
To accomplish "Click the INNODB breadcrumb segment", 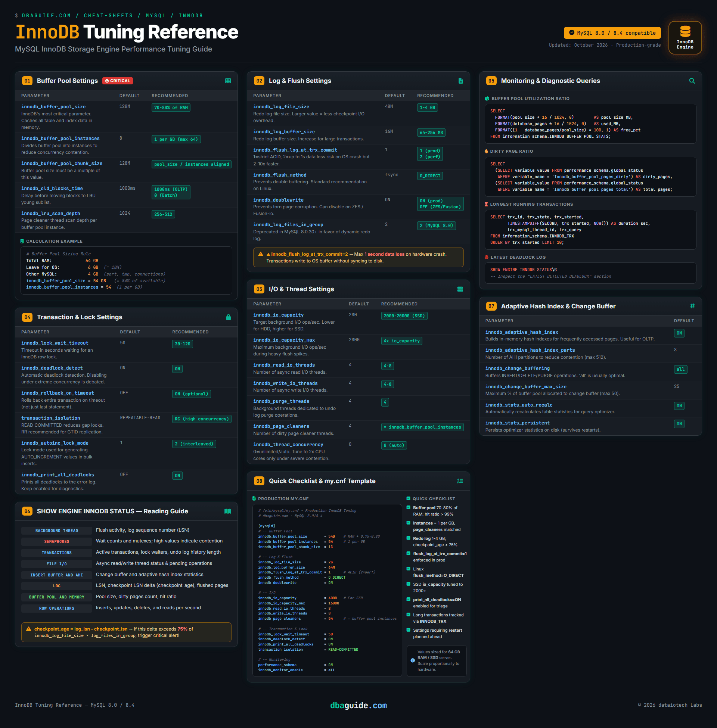I will pos(191,15).
